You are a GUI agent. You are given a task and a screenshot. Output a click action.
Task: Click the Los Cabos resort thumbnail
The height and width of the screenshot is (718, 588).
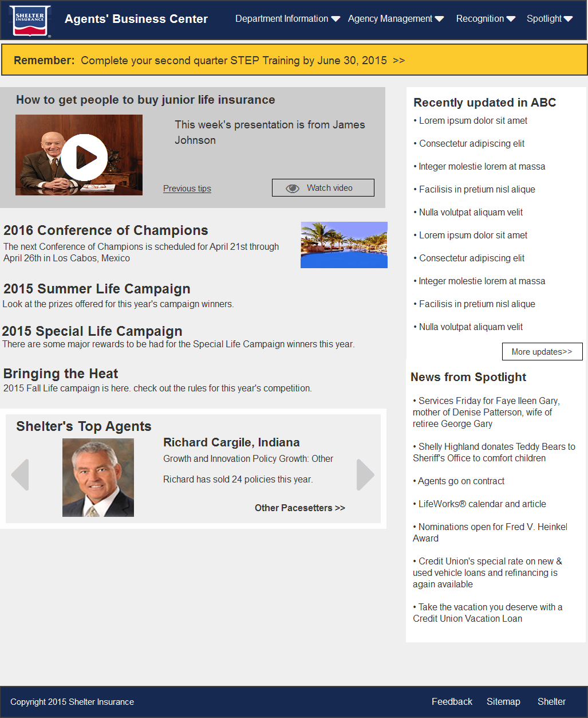click(344, 245)
